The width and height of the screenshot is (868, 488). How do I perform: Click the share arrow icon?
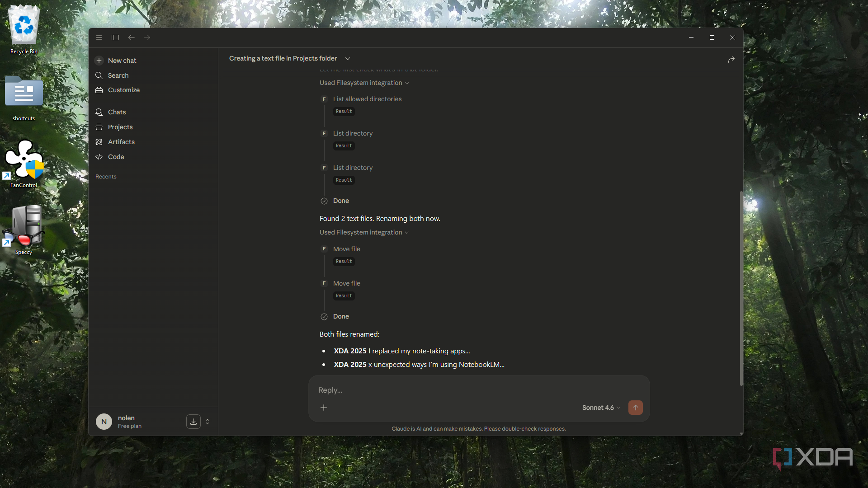click(x=731, y=59)
